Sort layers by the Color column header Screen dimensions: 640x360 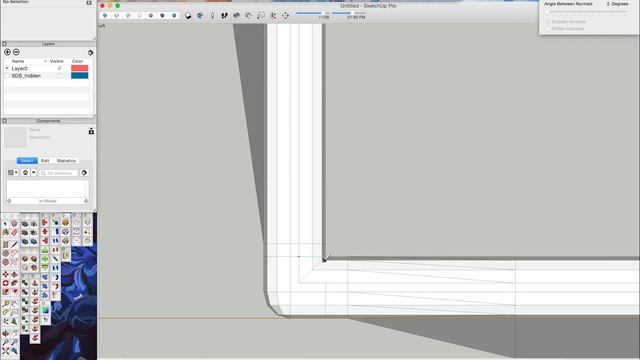pyautogui.click(x=78, y=61)
